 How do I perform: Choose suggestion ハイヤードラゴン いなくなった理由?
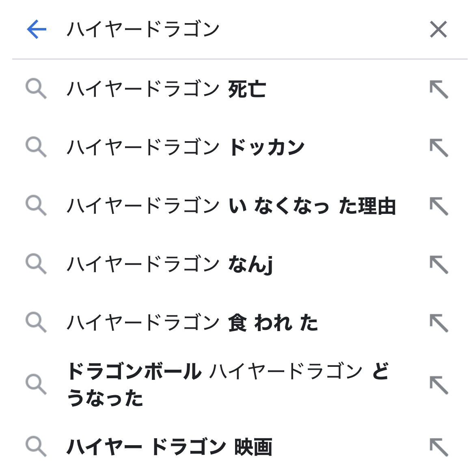click(231, 206)
